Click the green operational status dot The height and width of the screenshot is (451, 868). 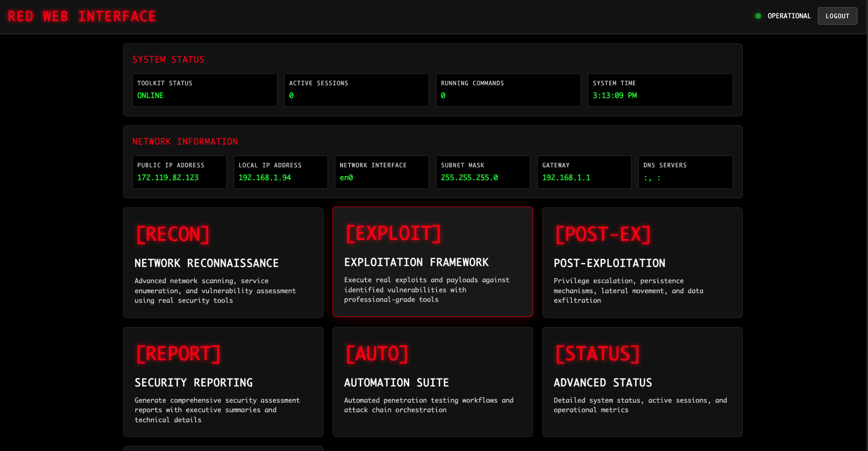(x=758, y=16)
